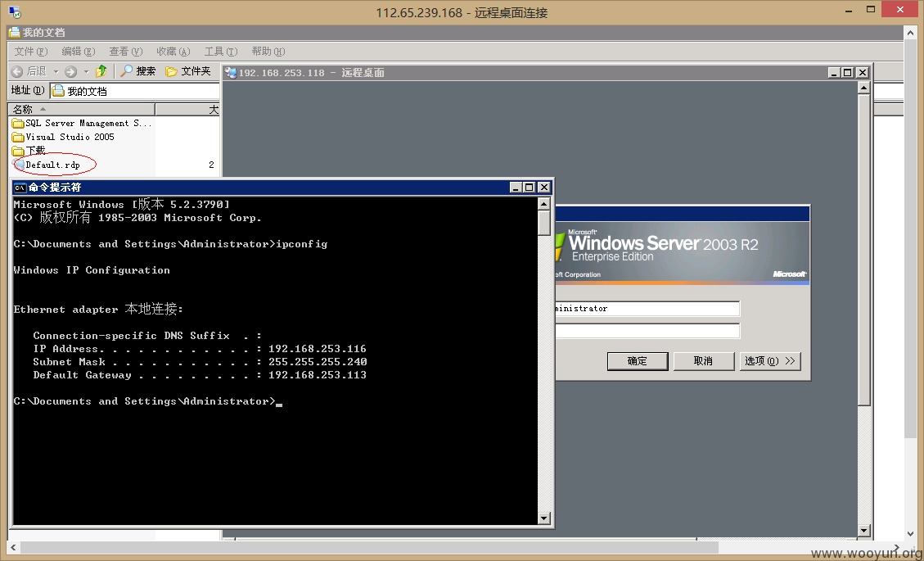Open the 工具(T) menu

tap(221, 52)
